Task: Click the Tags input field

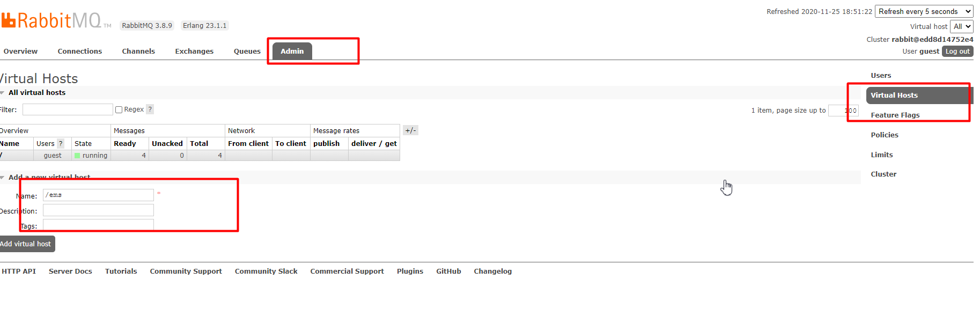Action: (x=98, y=225)
